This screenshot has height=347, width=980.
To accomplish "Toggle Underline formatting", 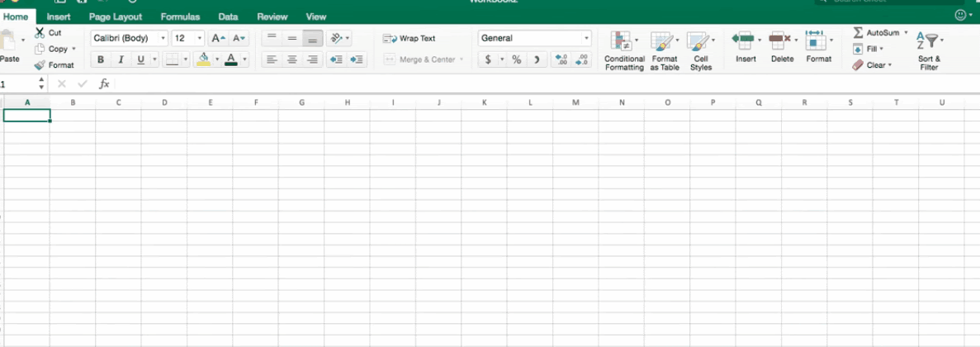I will 140,59.
